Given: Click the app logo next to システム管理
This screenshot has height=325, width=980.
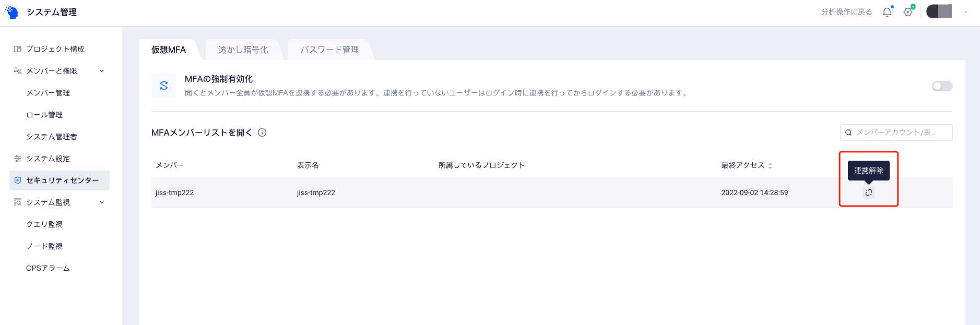Looking at the screenshot, I should (11, 12).
